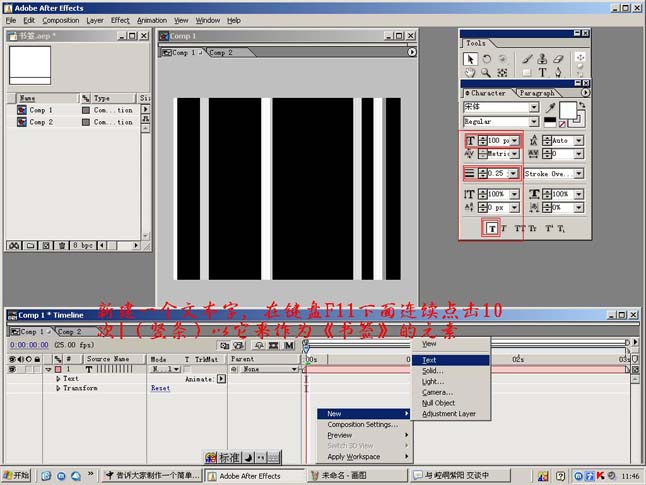This screenshot has width=646, height=485.
Task: Click the 8 bpc color depth button
Action: 83,246
